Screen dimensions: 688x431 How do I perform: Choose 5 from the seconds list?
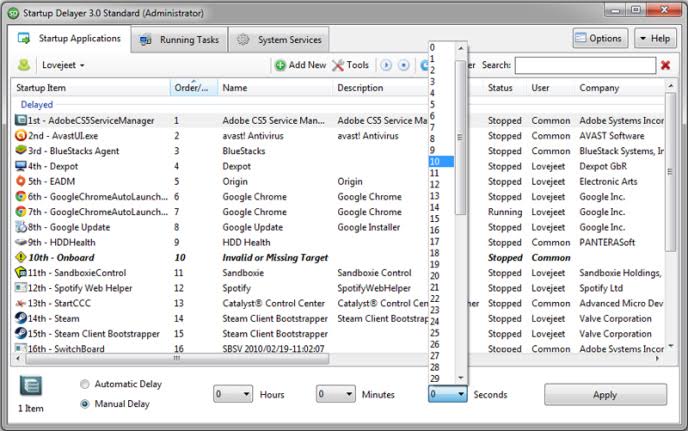[x=441, y=104]
